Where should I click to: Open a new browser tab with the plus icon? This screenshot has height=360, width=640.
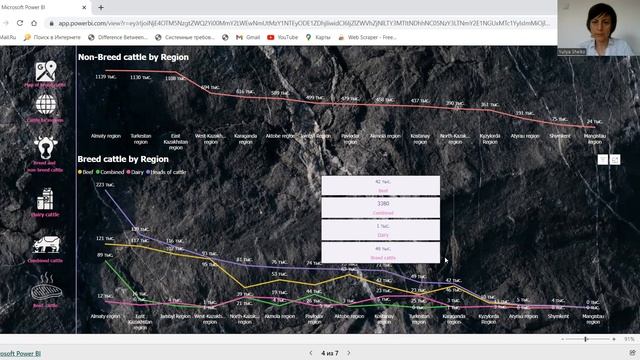coord(101,7)
